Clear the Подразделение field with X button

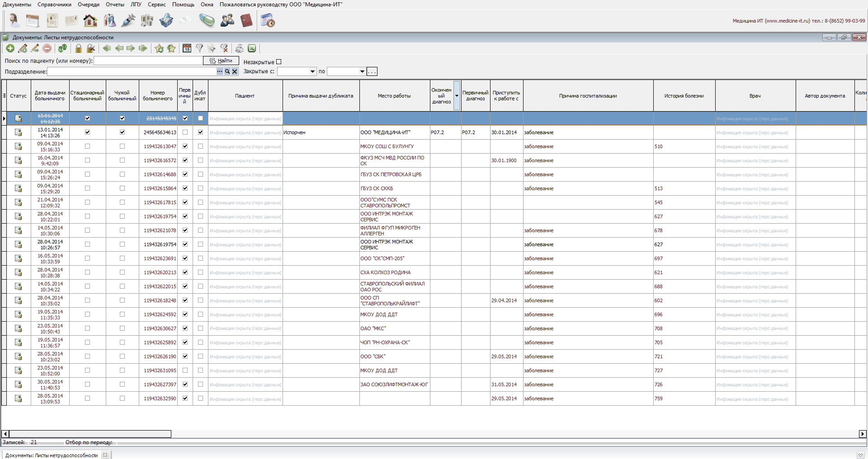(x=235, y=71)
